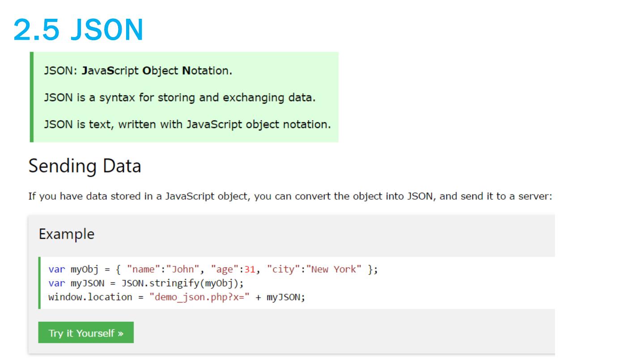Click the Sending Data heading
The image size is (644, 362).
[85, 166]
